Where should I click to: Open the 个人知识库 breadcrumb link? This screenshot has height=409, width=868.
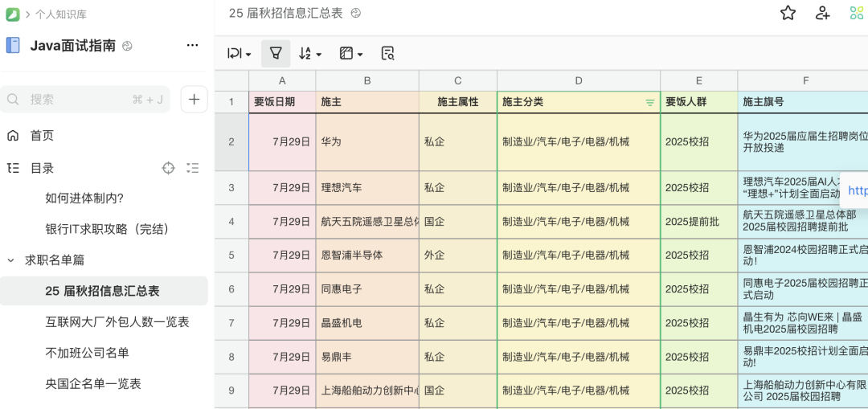coord(61,14)
